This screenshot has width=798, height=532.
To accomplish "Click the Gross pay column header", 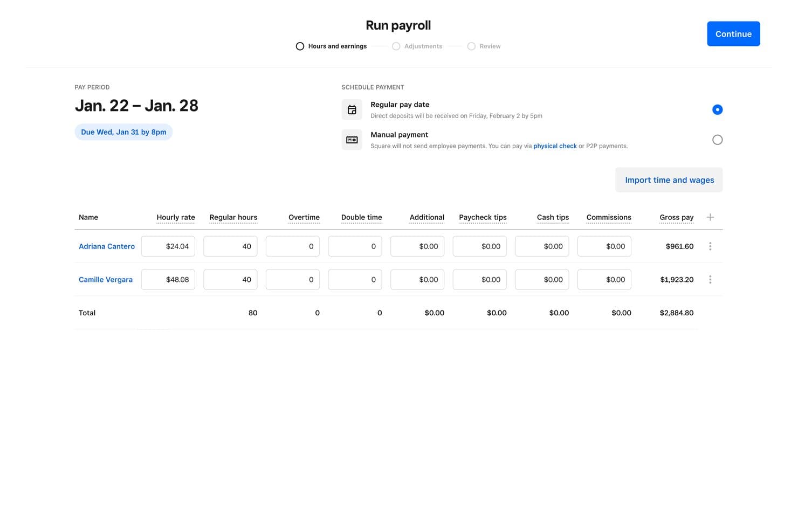I will click(677, 217).
